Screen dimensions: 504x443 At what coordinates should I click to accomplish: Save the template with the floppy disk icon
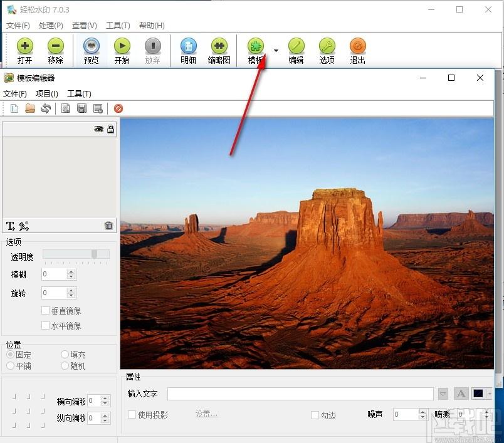(82, 108)
